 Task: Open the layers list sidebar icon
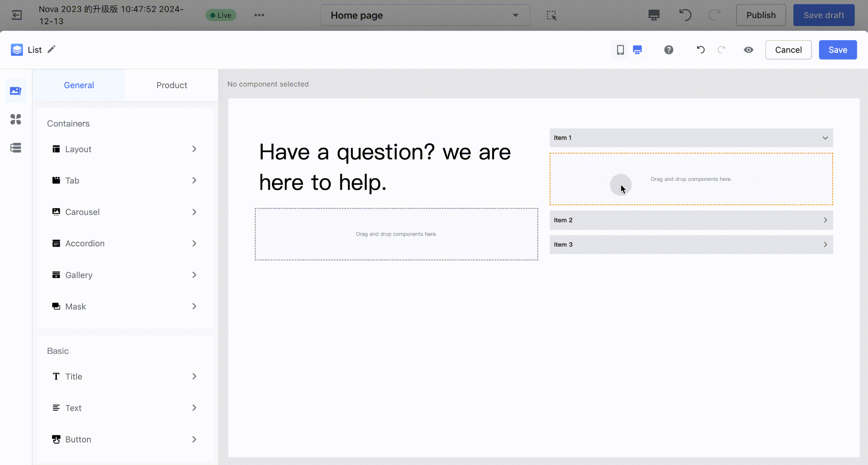coord(16,148)
